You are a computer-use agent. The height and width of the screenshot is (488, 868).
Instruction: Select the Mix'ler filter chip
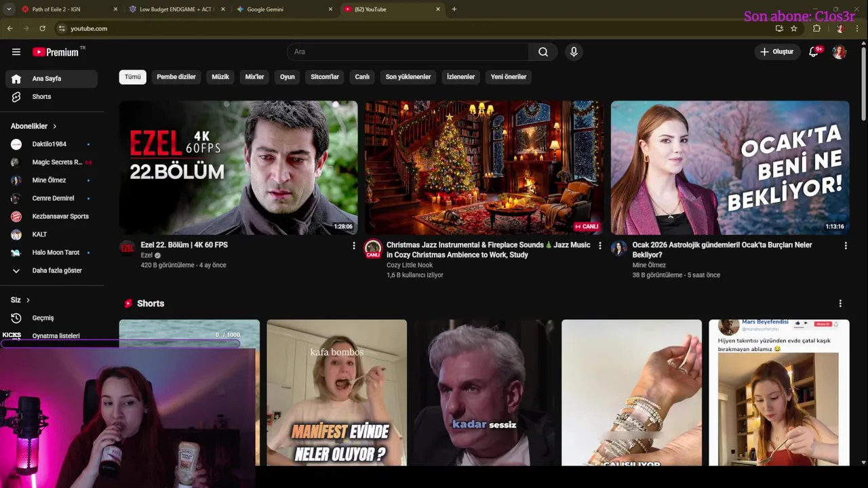[x=254, y=77]
